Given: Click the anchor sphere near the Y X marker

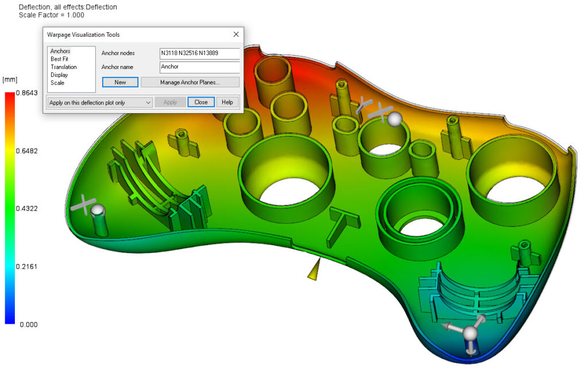Looking at the screenshot, I should point(394,119).
